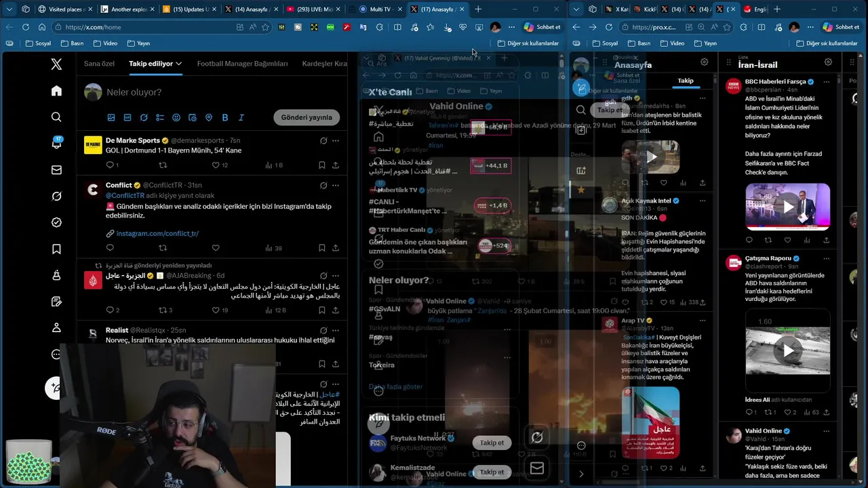The width and height of the screenshot is (868, 488).
Task: Share the Conflict post
Action: (x=336, y=248)
